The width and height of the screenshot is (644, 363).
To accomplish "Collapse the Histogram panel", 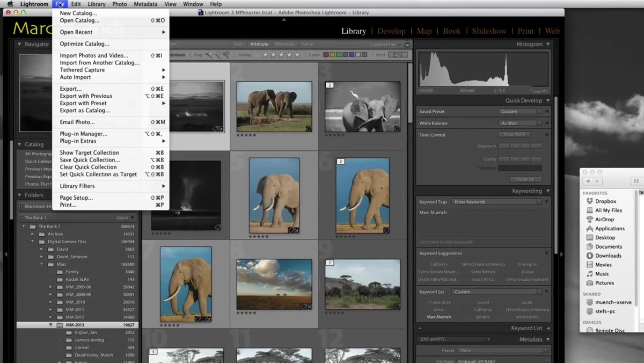I will click(548, 44).
